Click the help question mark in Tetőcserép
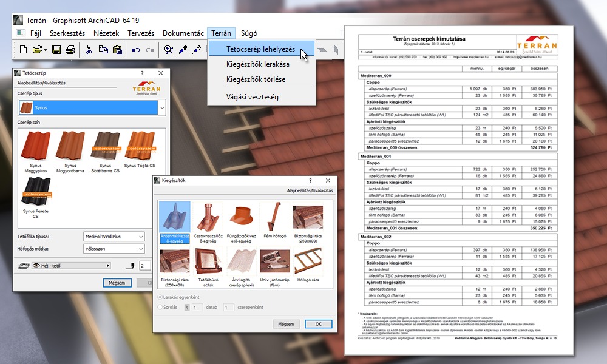This screenshot has width=607, height=364. (142, 73)
